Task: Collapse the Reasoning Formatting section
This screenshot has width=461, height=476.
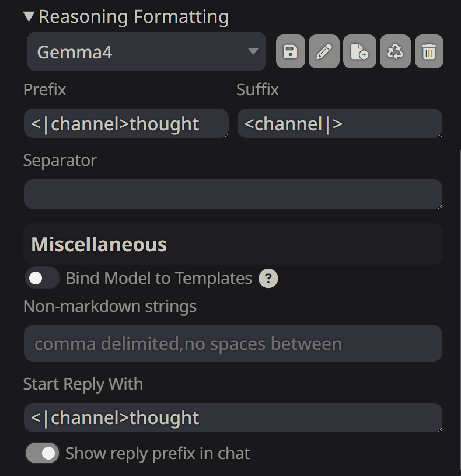Action: (29, 17)
